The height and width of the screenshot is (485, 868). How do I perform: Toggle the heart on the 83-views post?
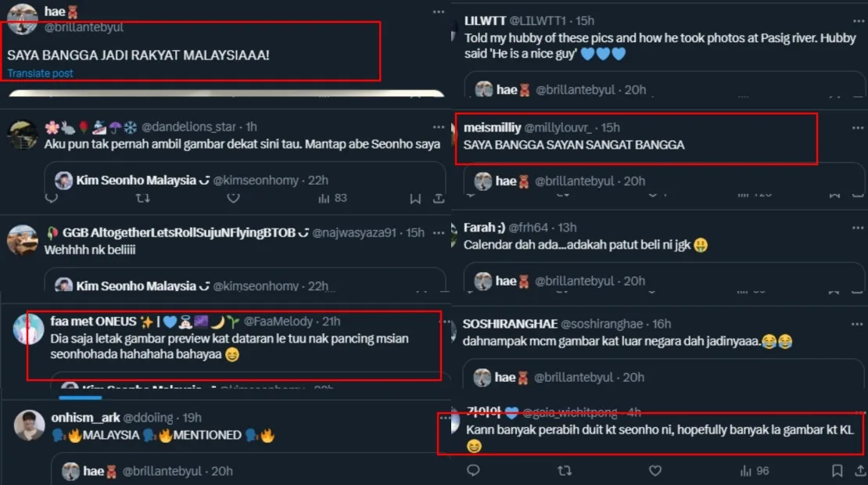click(x=233, y=199)
